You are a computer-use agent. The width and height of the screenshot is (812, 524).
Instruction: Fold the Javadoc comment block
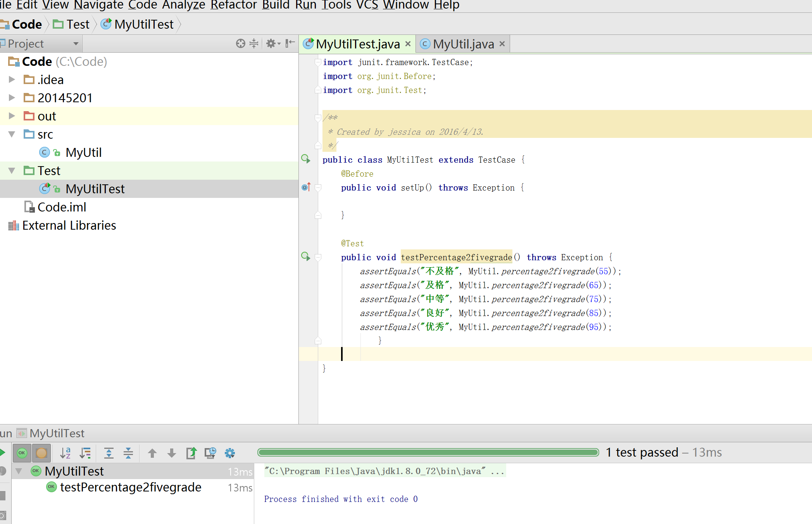click(x=318, y=118)
